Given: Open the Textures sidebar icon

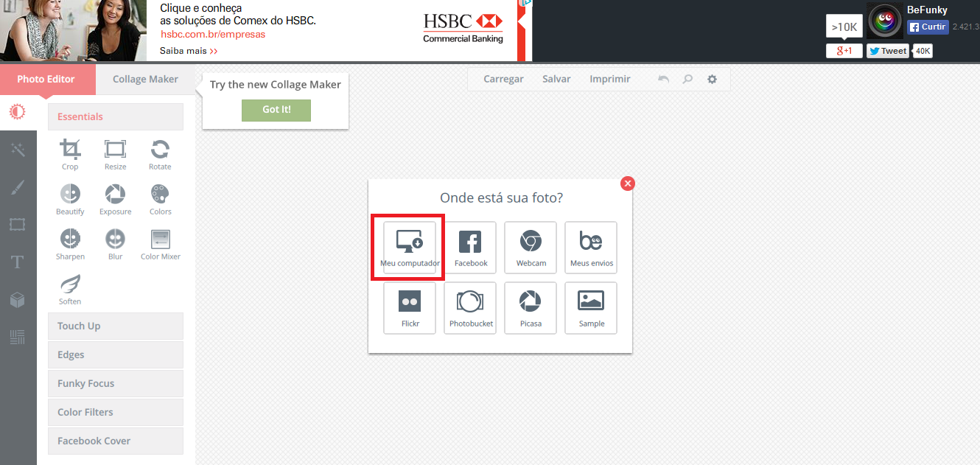Looking at the screenshot, I should [x=18, y=338].
